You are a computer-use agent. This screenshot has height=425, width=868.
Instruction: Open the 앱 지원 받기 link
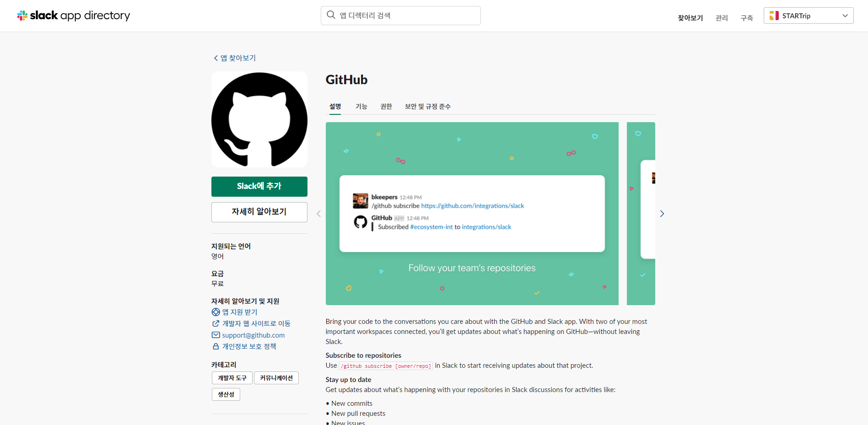click(x=240, y=312)
